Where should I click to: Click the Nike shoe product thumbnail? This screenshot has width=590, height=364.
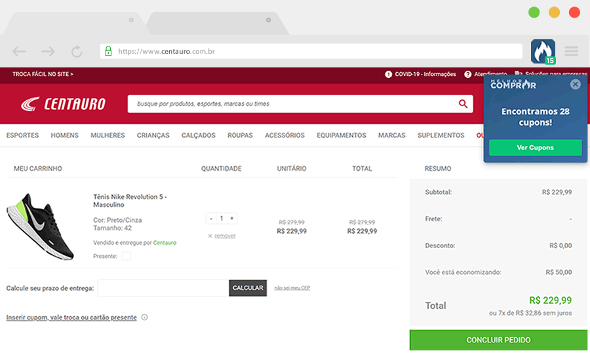41,227
